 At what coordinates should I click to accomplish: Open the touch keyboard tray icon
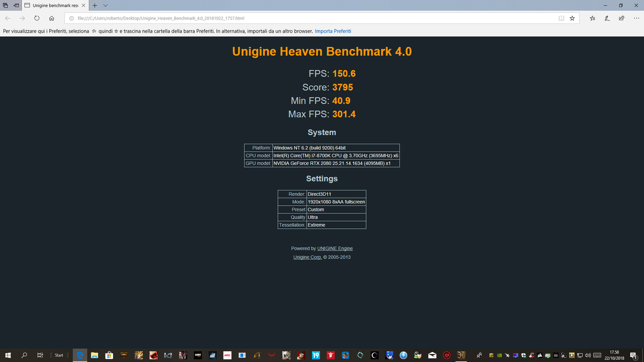[x=597, y=355]
